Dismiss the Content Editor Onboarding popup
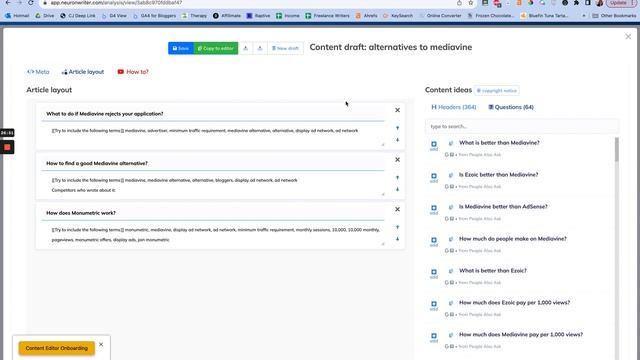This screenshot has height=360, width=640. (x=101, y=344)
